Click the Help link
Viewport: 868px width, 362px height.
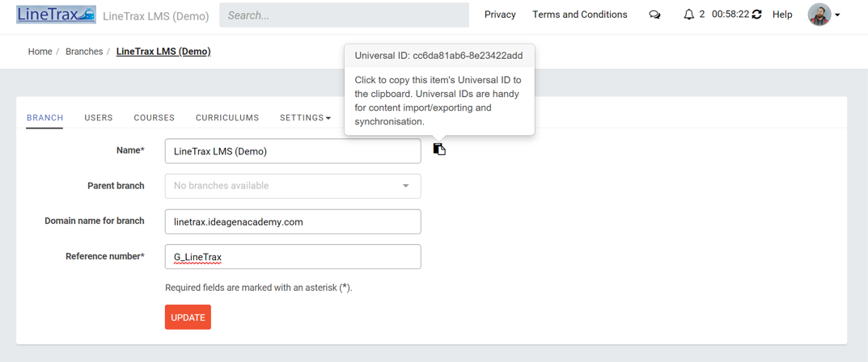[782, 15]
